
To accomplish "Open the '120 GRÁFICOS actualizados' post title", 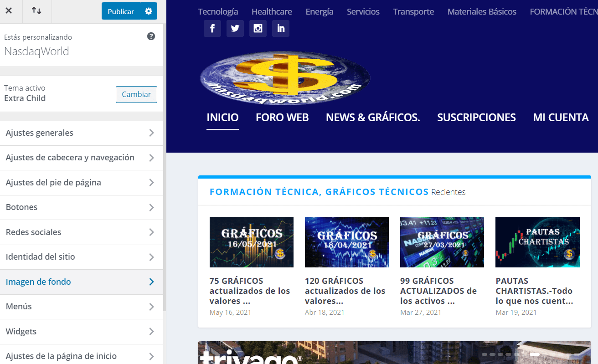I will [345, 291].
